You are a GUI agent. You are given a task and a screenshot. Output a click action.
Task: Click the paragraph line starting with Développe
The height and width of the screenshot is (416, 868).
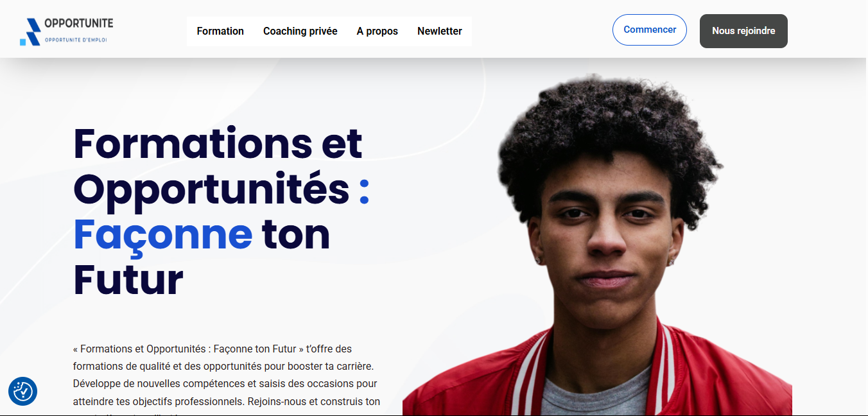[225, 384]
